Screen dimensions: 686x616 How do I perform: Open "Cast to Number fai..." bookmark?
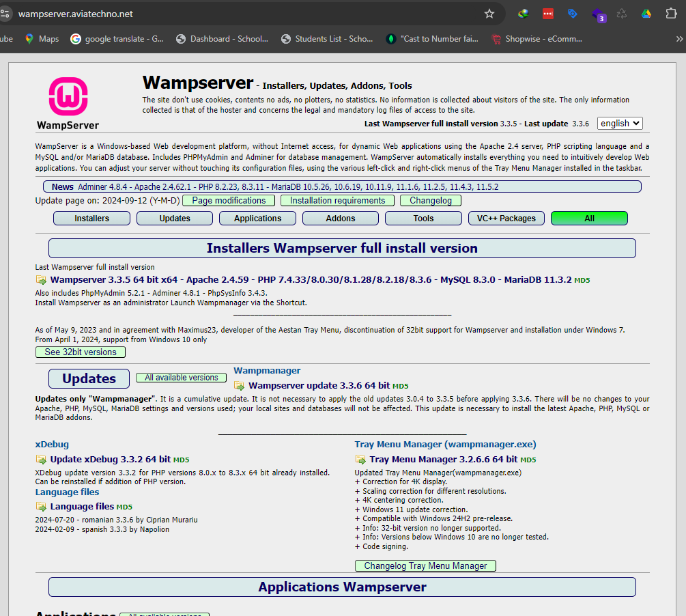[432, 39]
